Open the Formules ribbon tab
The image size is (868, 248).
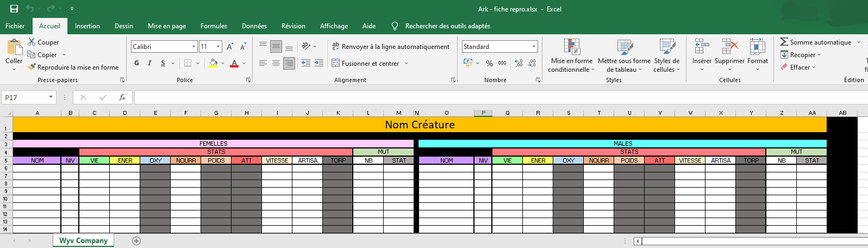coord(214,26)
